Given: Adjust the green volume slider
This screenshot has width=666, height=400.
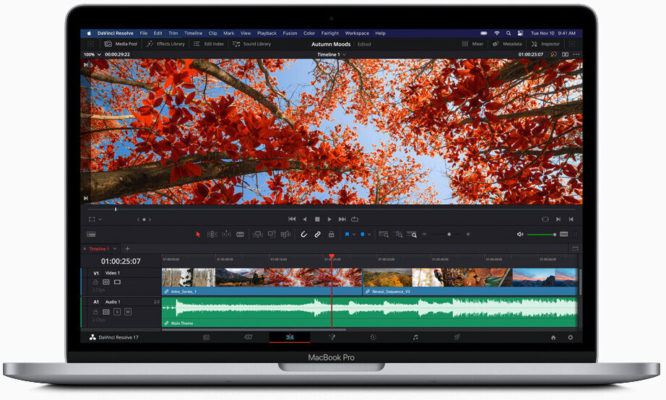Looking at the screenshot, I should pyautogui.click(x=542, y=234).
